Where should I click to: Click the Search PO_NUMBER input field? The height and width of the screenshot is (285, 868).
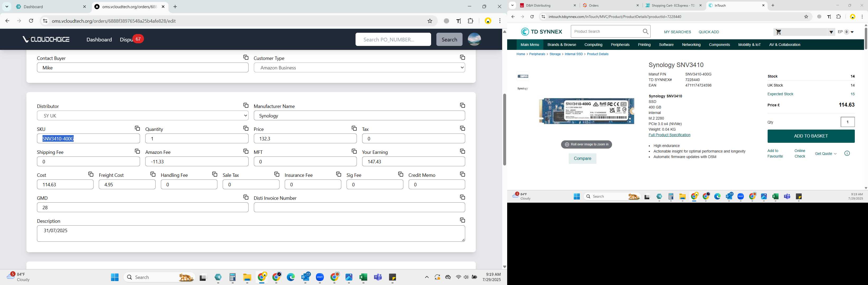(x=393, y=39)
